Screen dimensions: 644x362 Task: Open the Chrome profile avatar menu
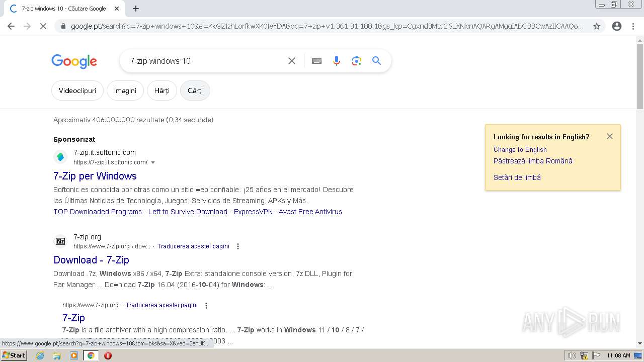617,26
